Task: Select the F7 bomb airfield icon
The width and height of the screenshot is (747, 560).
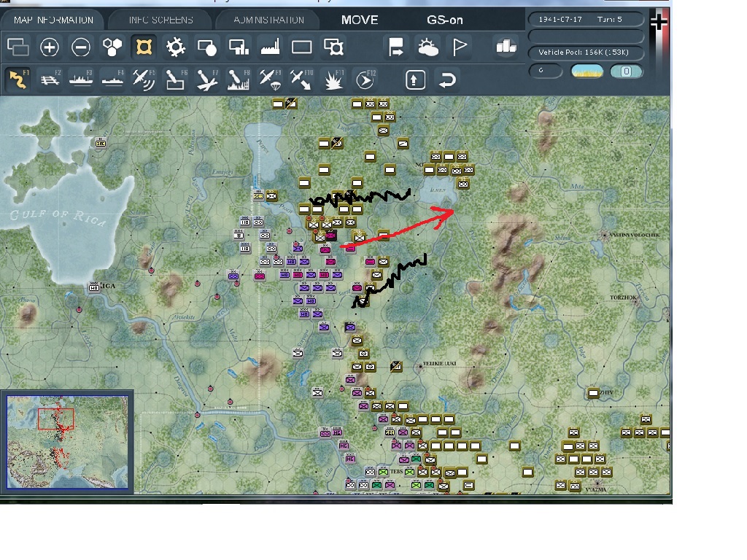Action: click(207, 79)
